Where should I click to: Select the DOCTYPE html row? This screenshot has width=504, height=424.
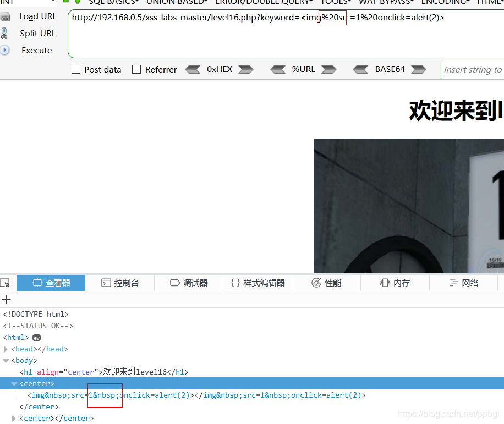coord(36,315)
